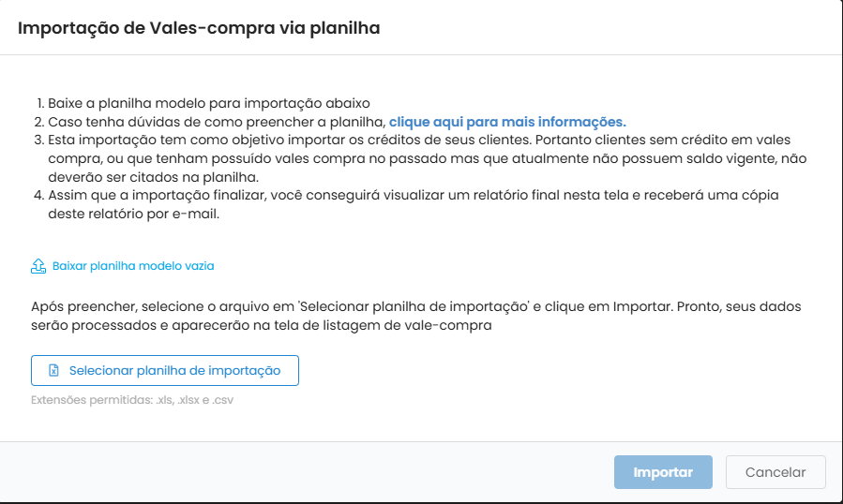Open the 'clique aqui para mais informações' link
Image resolution: width=843 pixels, height=504 pixels.
pyautogui.click(x=507, y=122)
